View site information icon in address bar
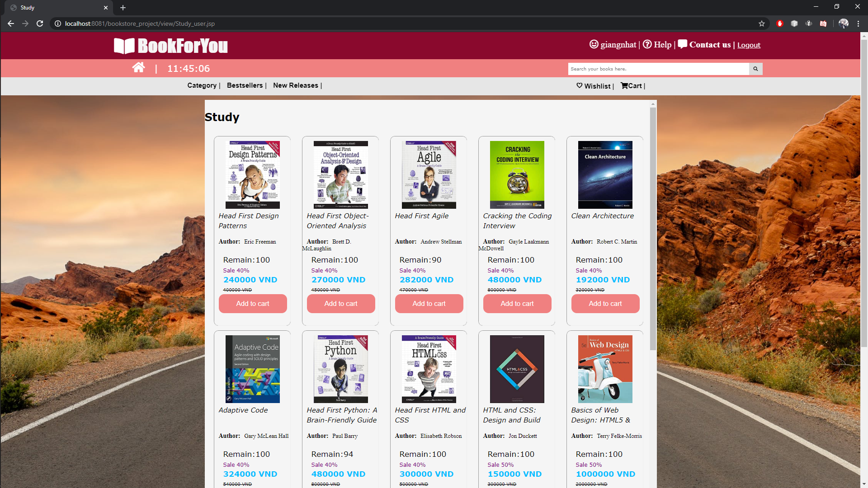Viewport: 868px width, 488px height. [x=58, y=23]
